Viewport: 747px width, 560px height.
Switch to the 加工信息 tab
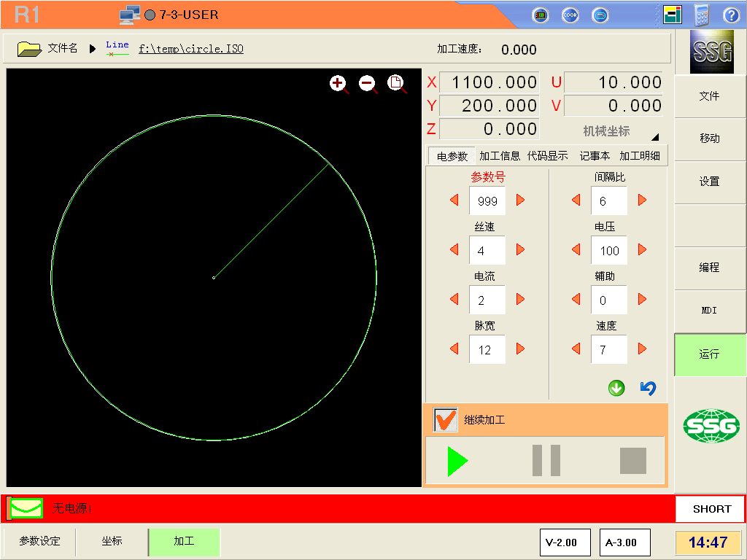[x=500, y=156]
